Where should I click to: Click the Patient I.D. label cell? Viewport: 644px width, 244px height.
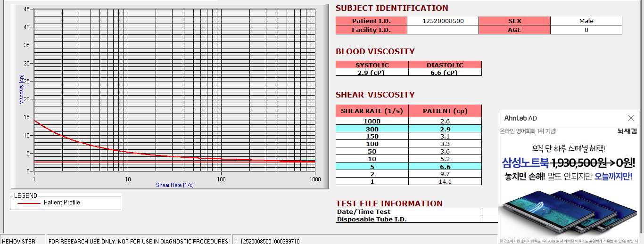point(371,21)
